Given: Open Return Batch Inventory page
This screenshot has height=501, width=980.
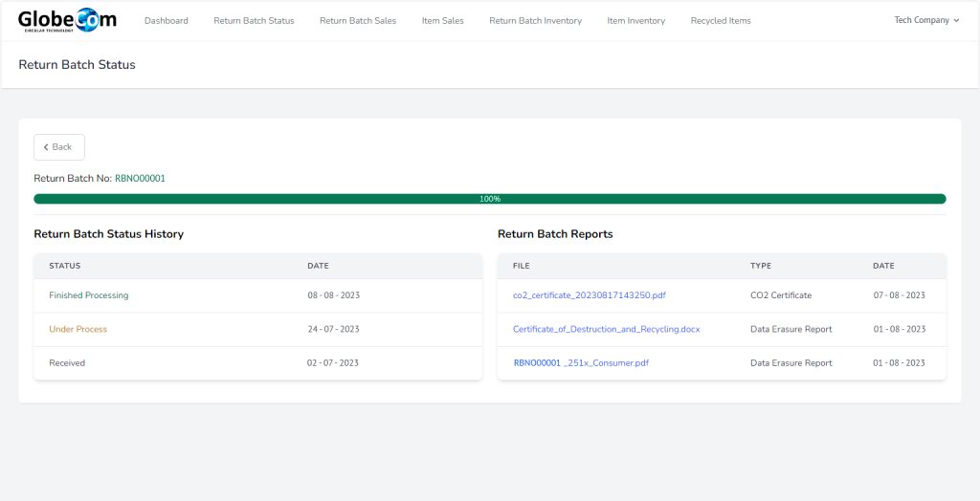Looking at the screenshot, I should (x=535, y=21).
